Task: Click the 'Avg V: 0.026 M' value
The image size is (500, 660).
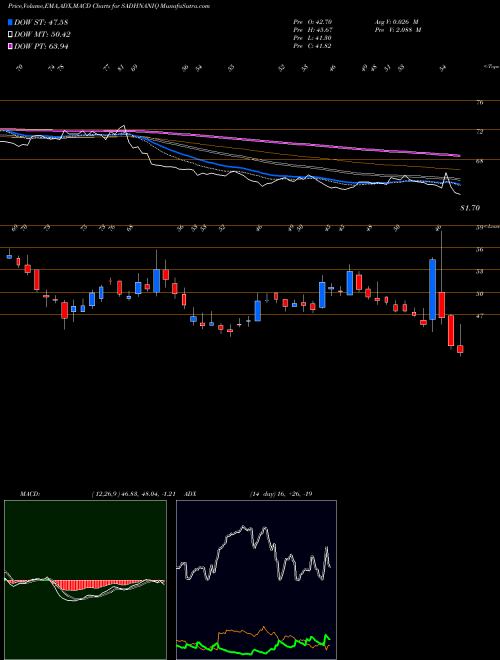Action: point(396,21)
